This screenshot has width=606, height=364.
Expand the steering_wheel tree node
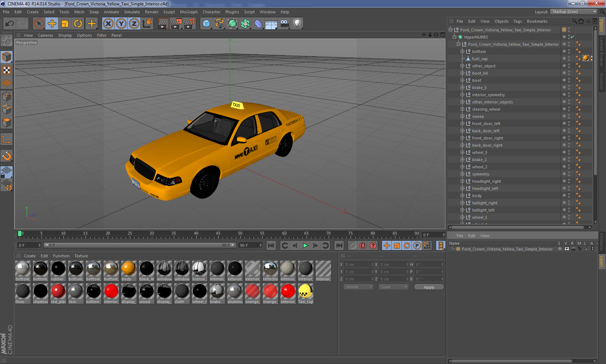pos(462,109)
